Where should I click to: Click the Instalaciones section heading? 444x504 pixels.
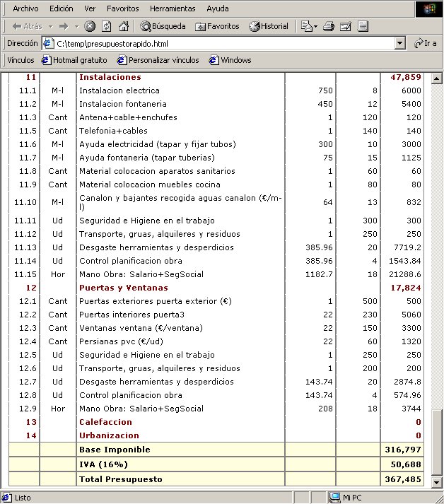pyautogui.click(x=110, y=77)
